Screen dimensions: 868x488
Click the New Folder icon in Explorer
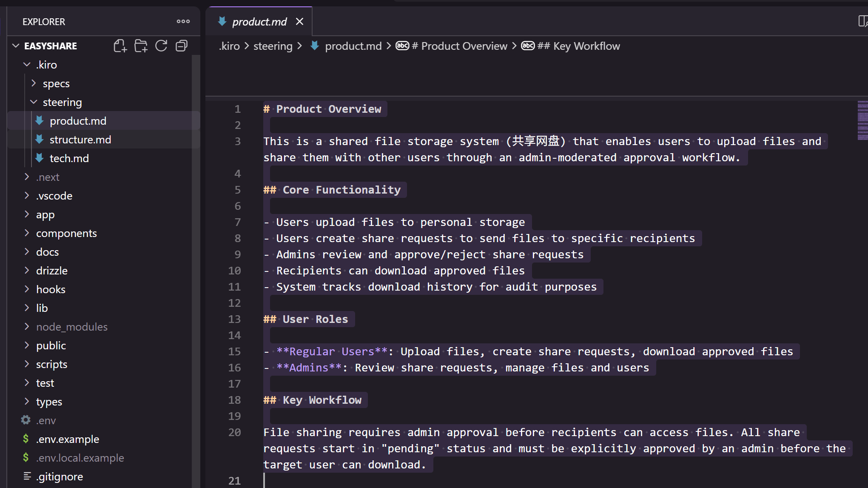tap(141, 46)
